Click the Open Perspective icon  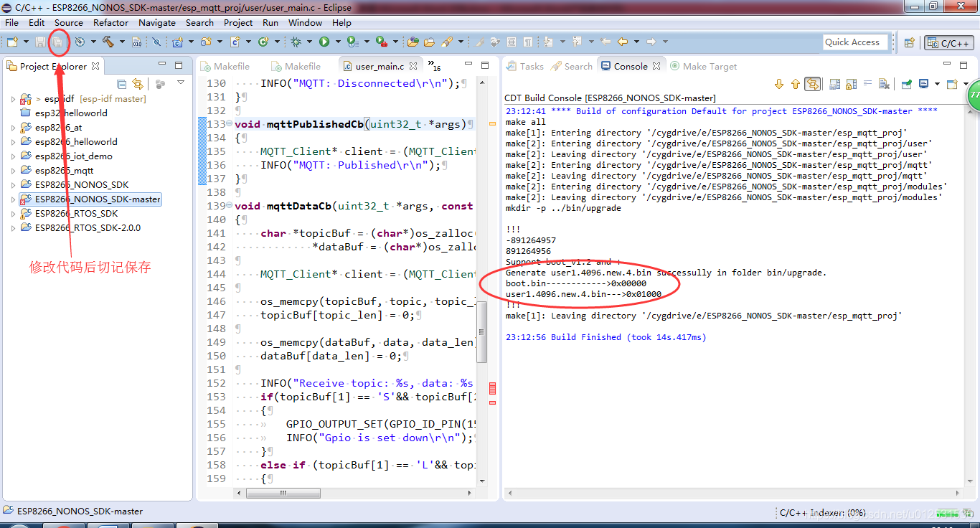(x=909, y=42)
